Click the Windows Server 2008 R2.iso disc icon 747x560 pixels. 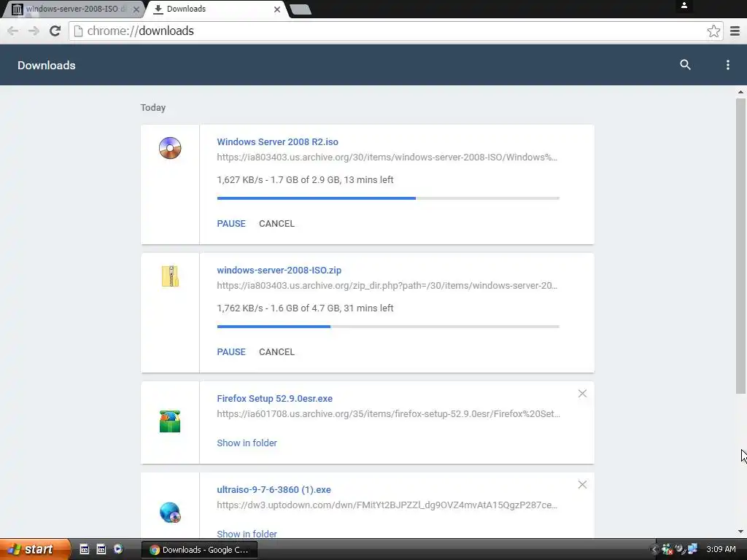(170, 147)
